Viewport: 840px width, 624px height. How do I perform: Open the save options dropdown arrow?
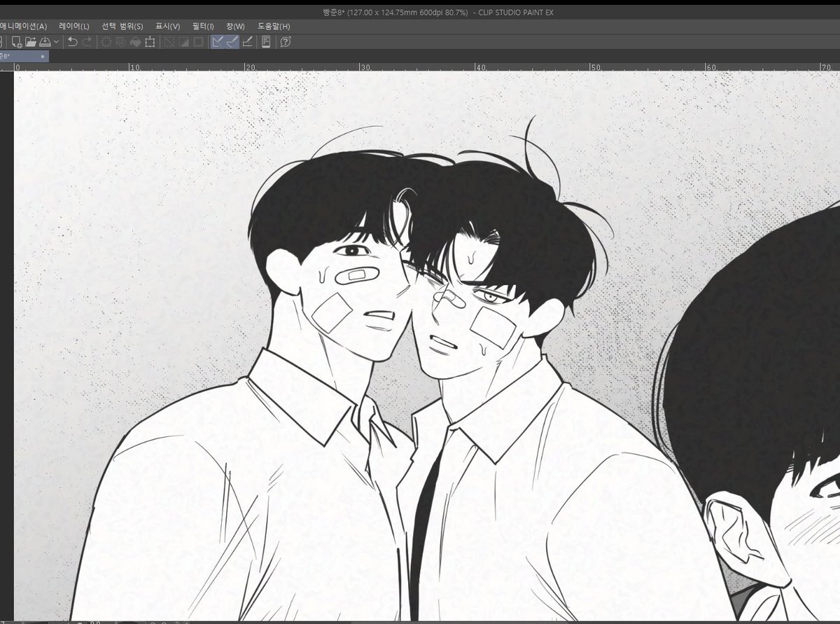[56, 42]
